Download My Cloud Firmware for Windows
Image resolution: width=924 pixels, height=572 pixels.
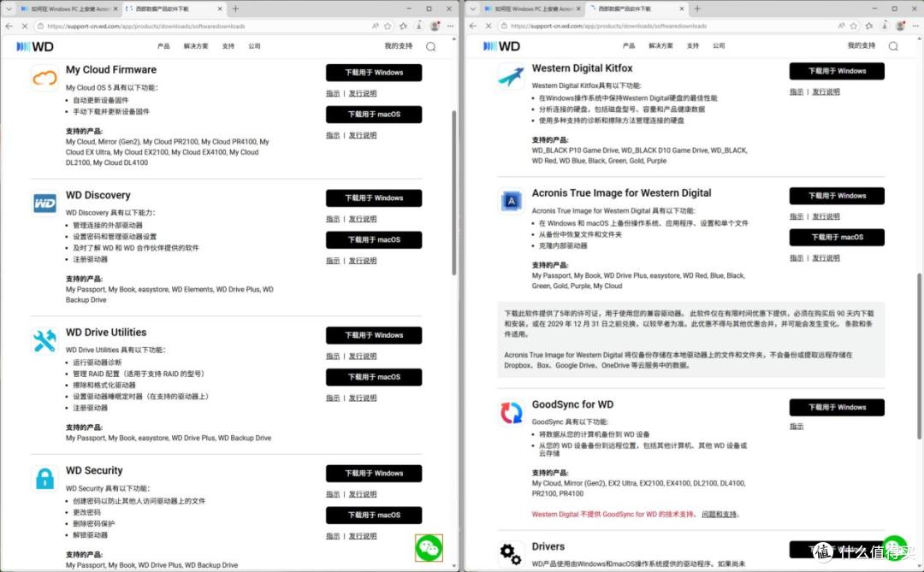tap(374, 73)
